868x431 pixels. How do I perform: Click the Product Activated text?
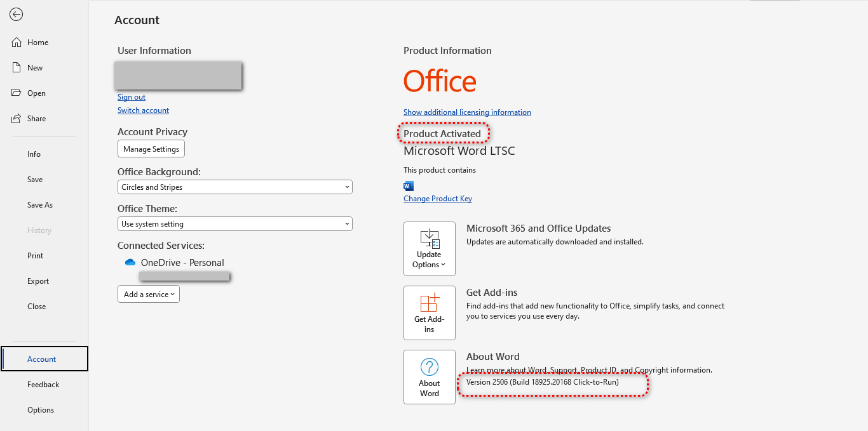tap(442, 133)
